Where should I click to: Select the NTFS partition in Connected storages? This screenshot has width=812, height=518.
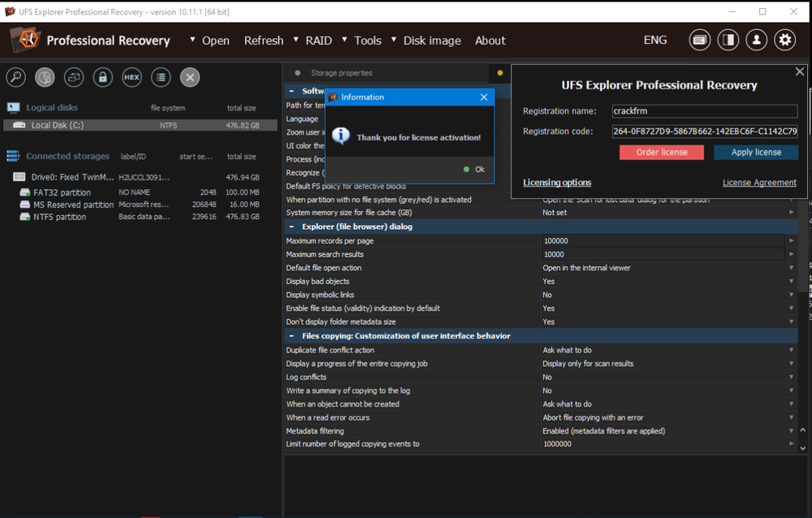62,217
